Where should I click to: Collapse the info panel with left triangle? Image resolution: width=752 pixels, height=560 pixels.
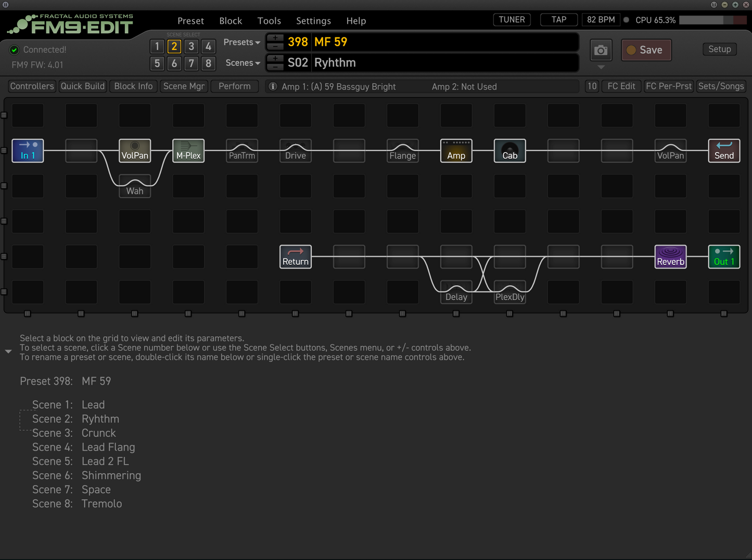[8, 352]
